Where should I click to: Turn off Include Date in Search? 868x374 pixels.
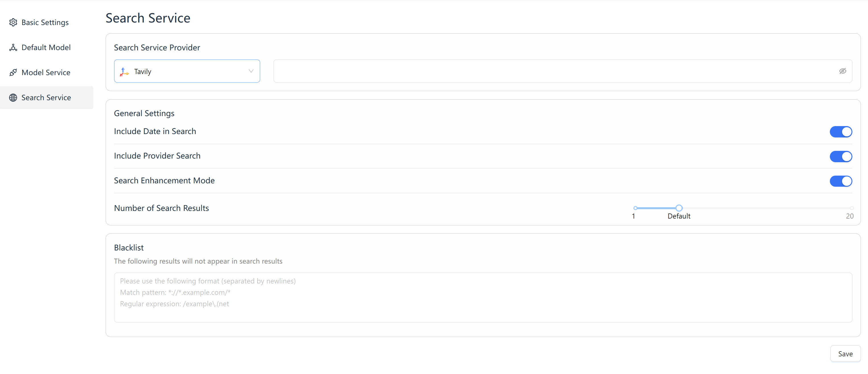[x=841, y=132]
